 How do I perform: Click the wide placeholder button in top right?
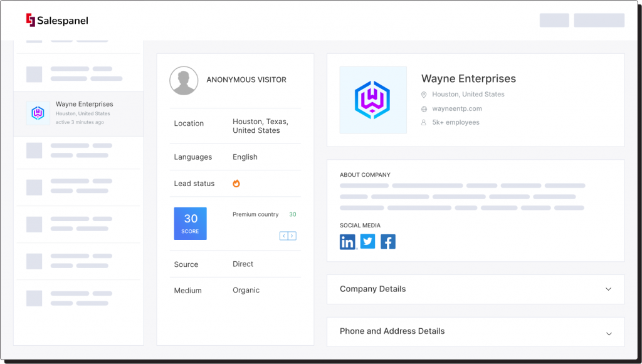pyautogui.click(x=599, y=20)
